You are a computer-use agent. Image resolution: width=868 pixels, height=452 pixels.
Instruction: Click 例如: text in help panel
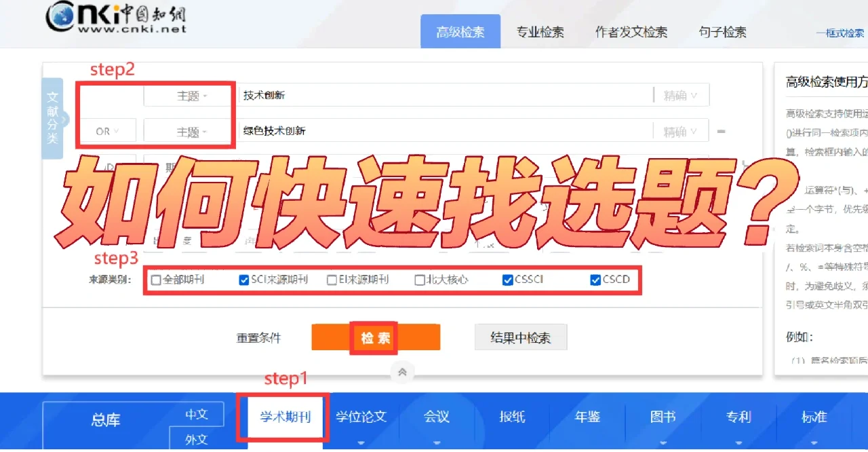click(800, 337)
